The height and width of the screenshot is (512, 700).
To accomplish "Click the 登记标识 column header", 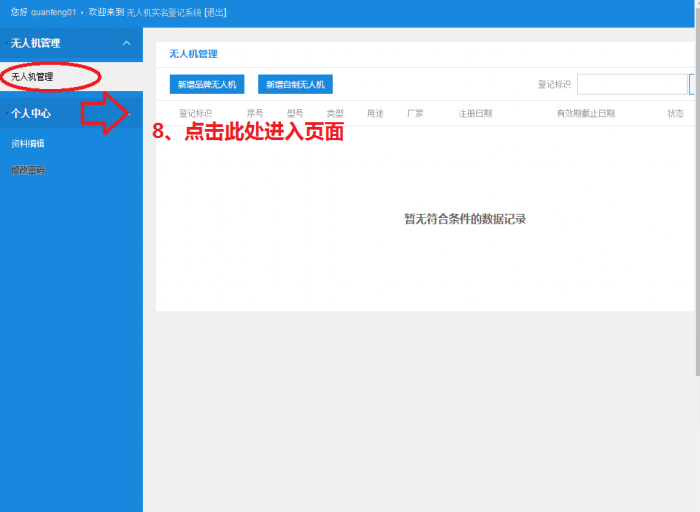I will click(196, 113).
